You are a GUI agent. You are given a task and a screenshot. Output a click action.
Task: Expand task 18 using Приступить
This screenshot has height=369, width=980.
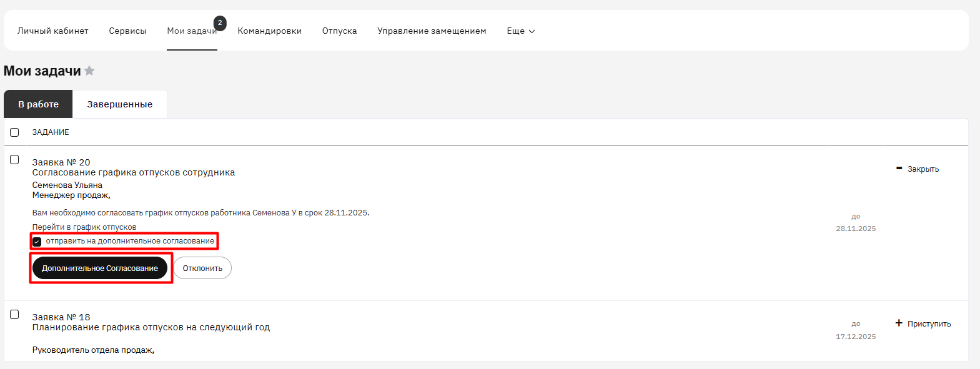(x=929, y=324)
